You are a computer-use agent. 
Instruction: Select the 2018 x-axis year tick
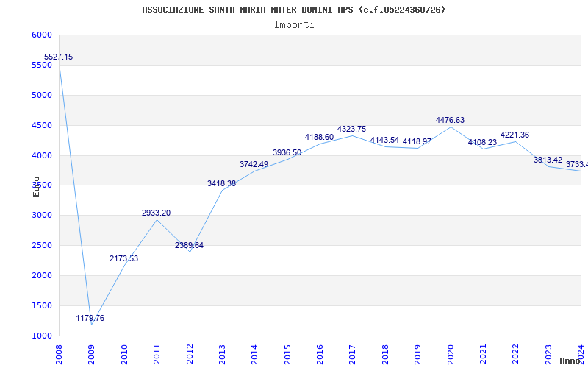tap(385, 355)
